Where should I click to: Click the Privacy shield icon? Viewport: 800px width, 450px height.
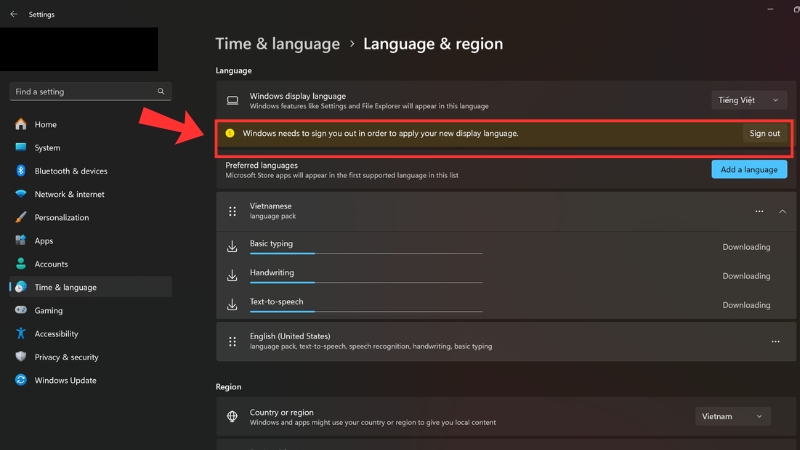click(x=21, y=357)
